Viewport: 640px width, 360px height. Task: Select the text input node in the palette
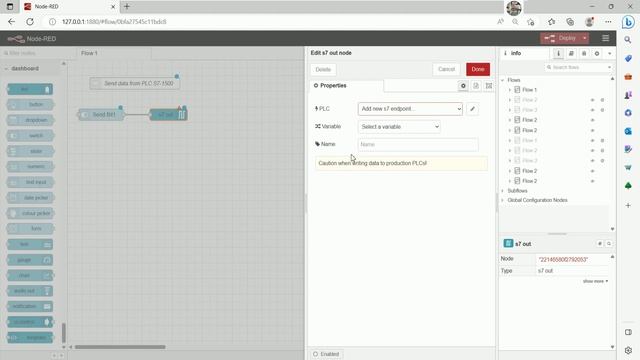[30, 182]
